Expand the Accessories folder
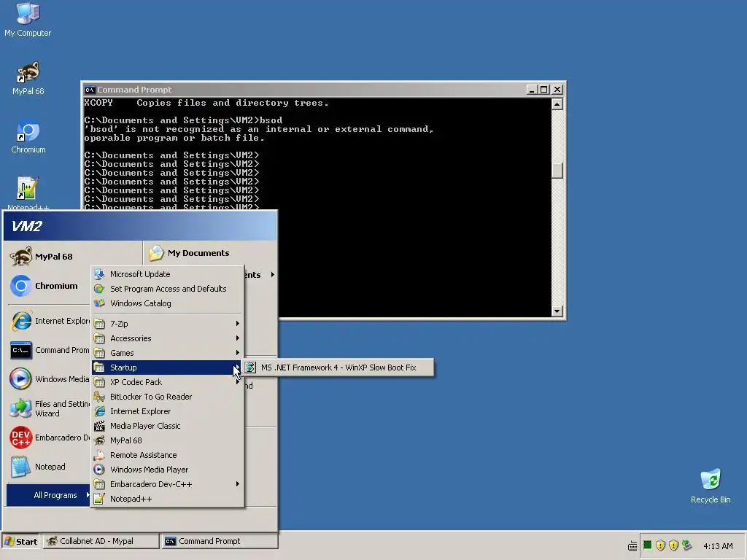747x560 pixels. click(x=168, y=338)
